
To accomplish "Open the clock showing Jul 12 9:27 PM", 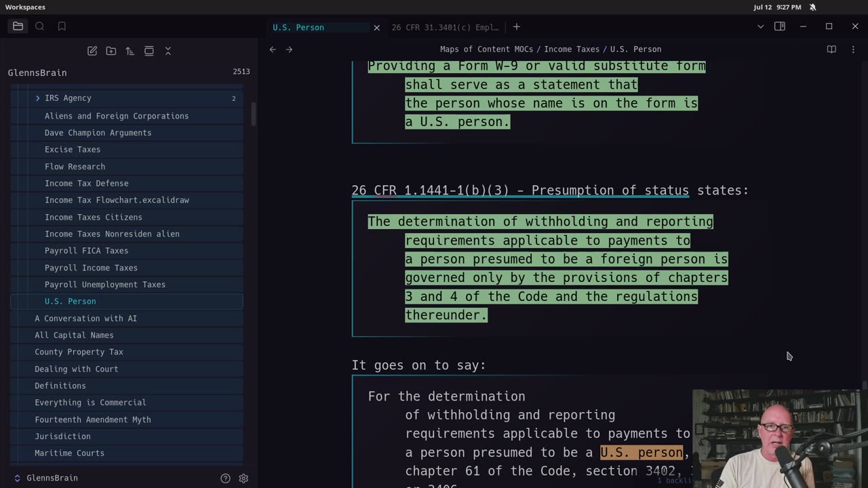I will pos(778,7).
